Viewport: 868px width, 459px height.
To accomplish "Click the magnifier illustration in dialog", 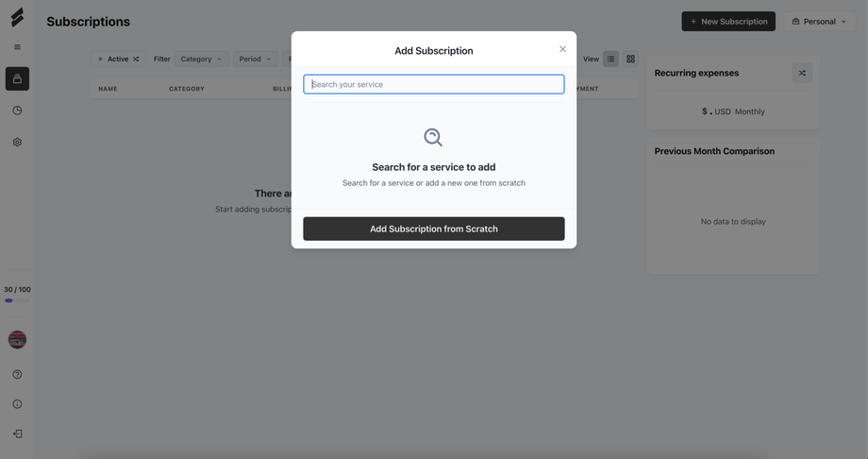I will click(433, 137).
